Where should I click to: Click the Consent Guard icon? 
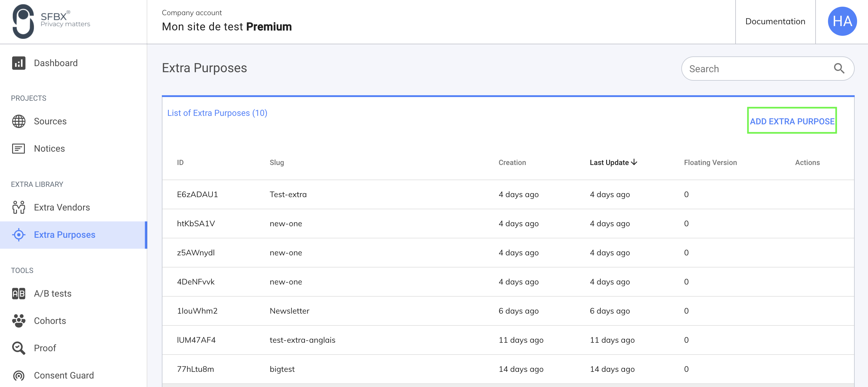click(x=18, y=375)
